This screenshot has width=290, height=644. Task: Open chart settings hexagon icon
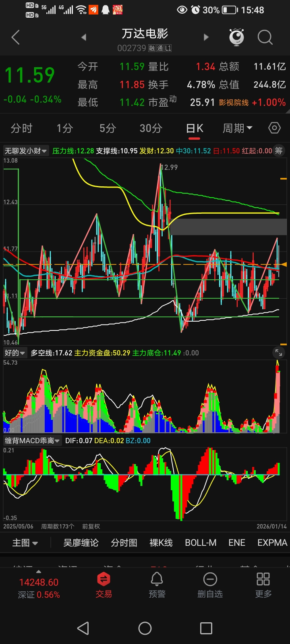click(x=274, y=128)
